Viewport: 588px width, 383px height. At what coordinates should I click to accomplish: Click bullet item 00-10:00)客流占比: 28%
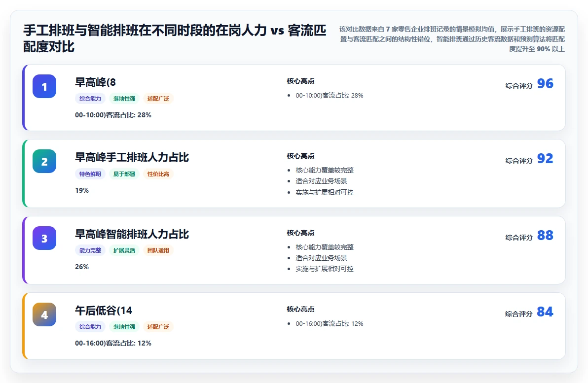click(329, 96)
